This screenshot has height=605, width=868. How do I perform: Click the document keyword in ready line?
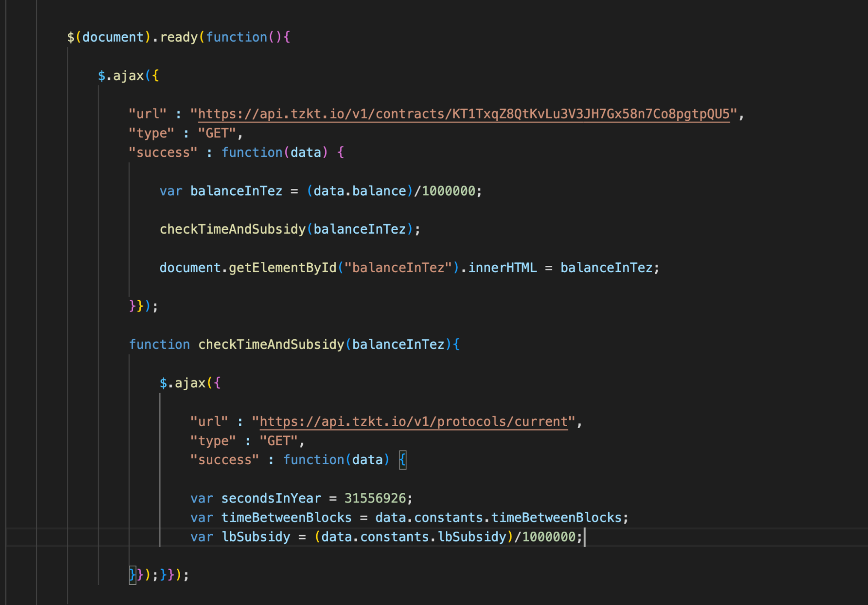point(112,37)
